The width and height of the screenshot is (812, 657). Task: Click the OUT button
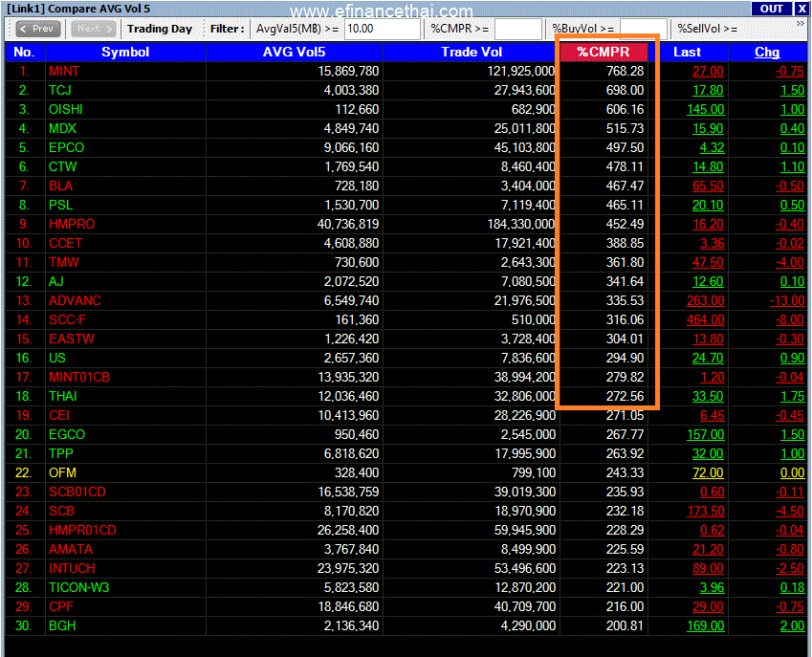click(x=771, y=9)
